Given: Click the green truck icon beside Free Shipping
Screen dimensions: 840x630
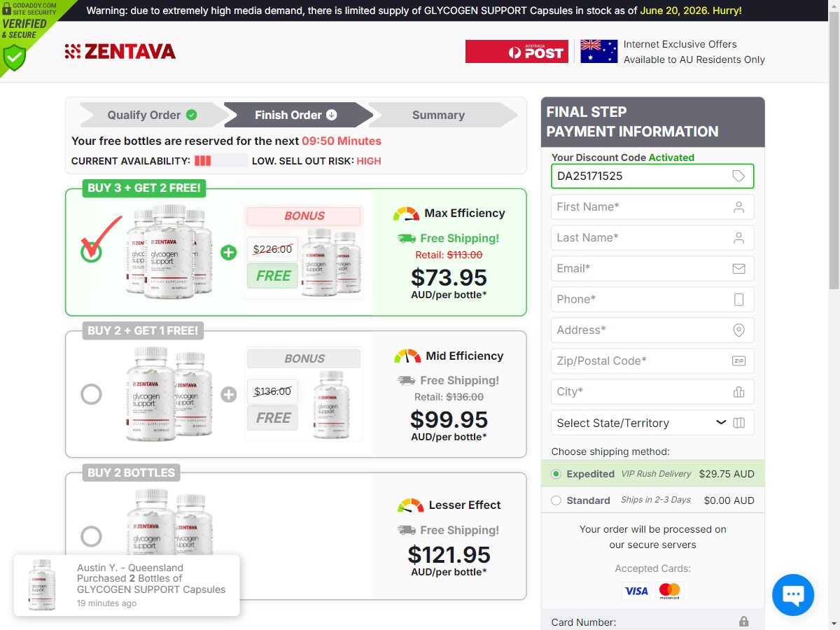Looking at the screenshot, I should point(406,239).
